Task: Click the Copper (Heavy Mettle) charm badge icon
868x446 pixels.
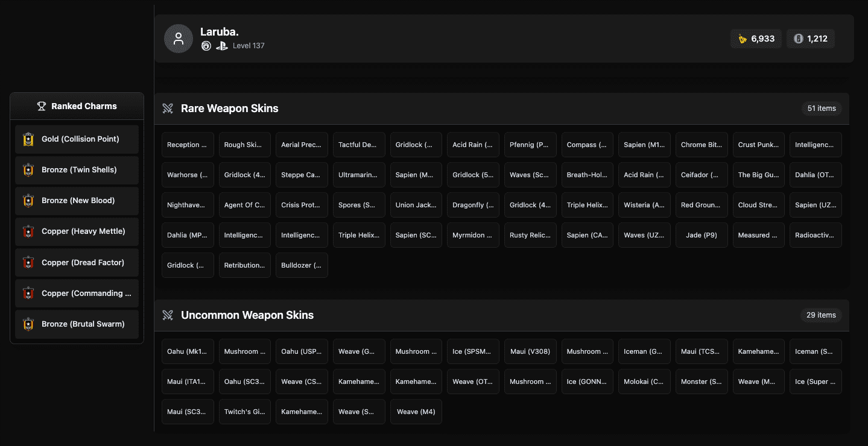Action: click(x=28, y=231)
